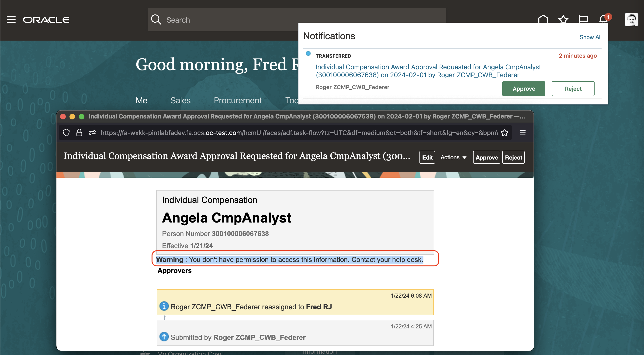Viewport: 644px width, 355px height.
Task: Bookmark page using address bar star
Action: [x=505, y=132]
